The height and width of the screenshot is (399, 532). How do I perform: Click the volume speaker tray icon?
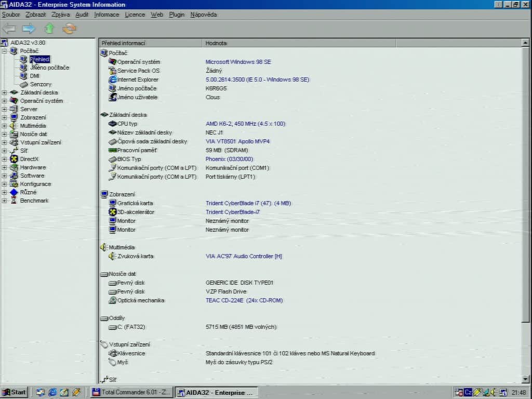point(494,392)
